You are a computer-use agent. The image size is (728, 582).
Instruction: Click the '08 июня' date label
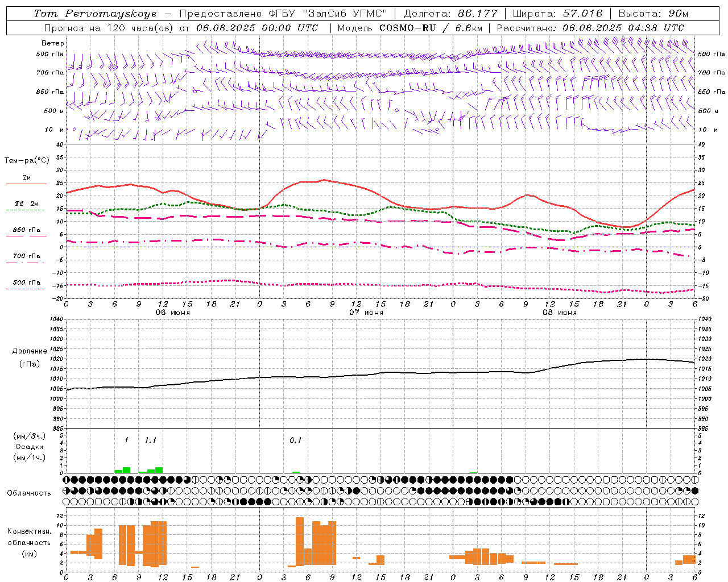tap(560, 313)
